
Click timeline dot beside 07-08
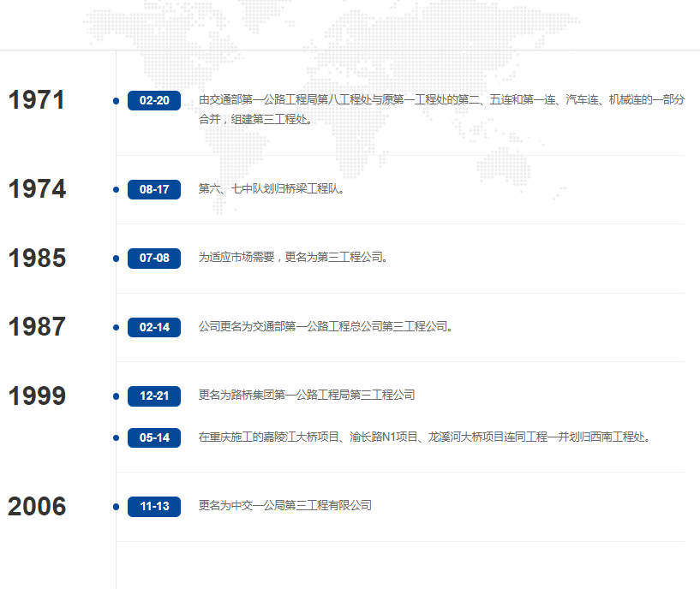pos(116,259)
